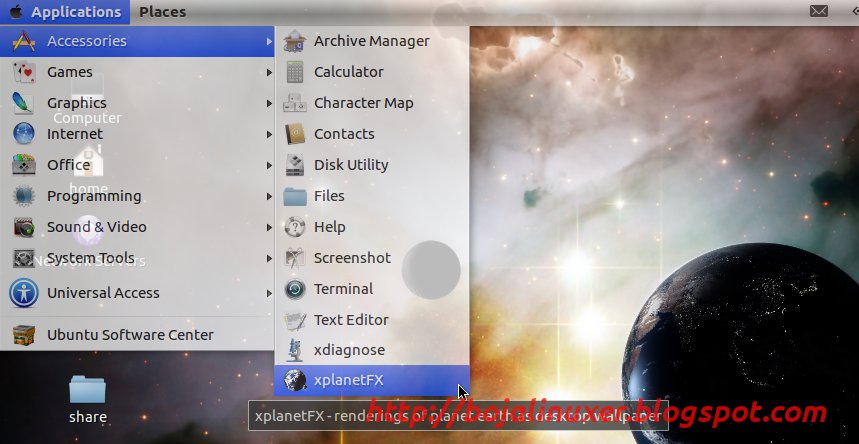Click the Screenshot app icon
The height and width of the screenshot is (444, 859).
[295, 258]
